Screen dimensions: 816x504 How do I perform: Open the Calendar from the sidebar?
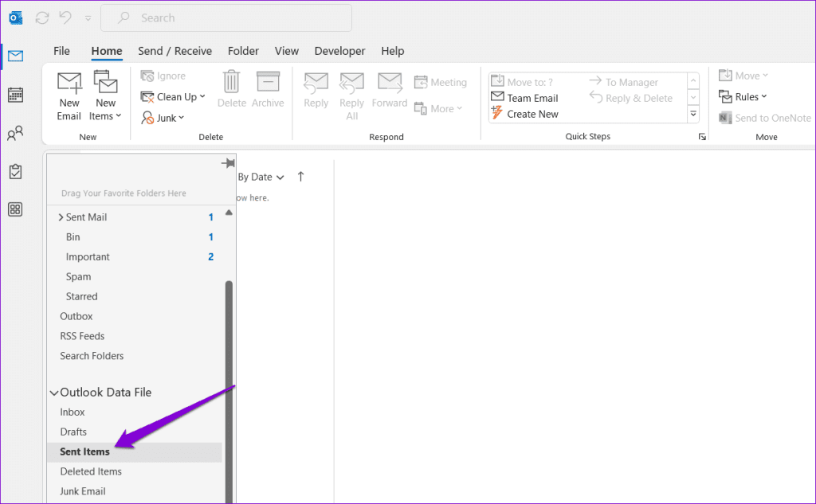click(15, 95)
